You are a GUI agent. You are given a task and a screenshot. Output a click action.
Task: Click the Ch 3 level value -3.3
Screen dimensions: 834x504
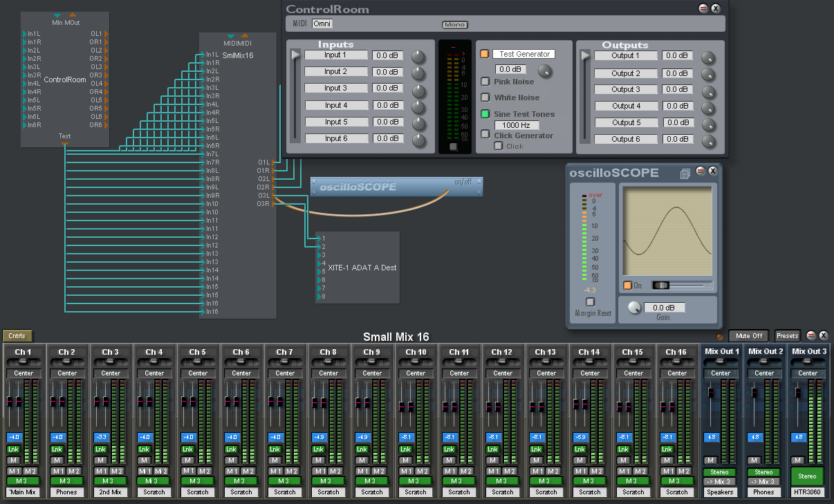click(x=102, y=437)
